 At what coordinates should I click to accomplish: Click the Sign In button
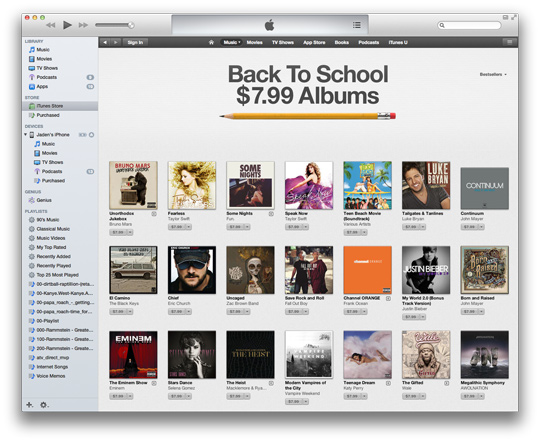pos(135,42)
